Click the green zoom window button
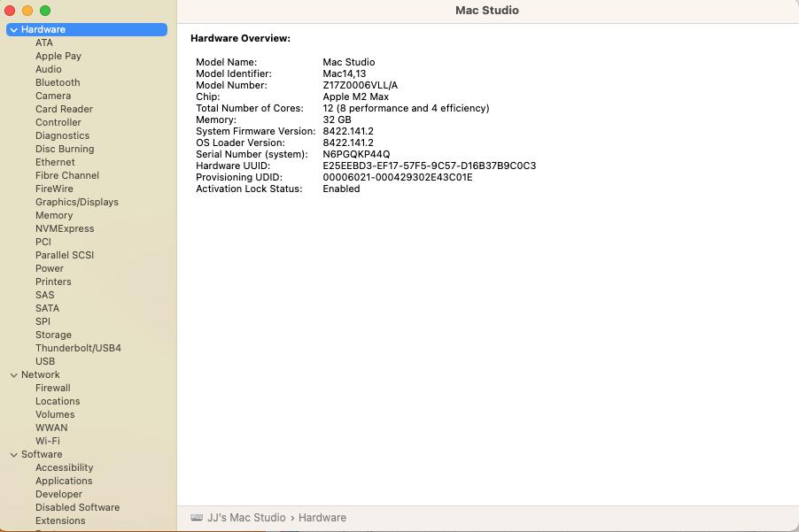This screenshot has height=532, width=799. (x=45, y=11)
